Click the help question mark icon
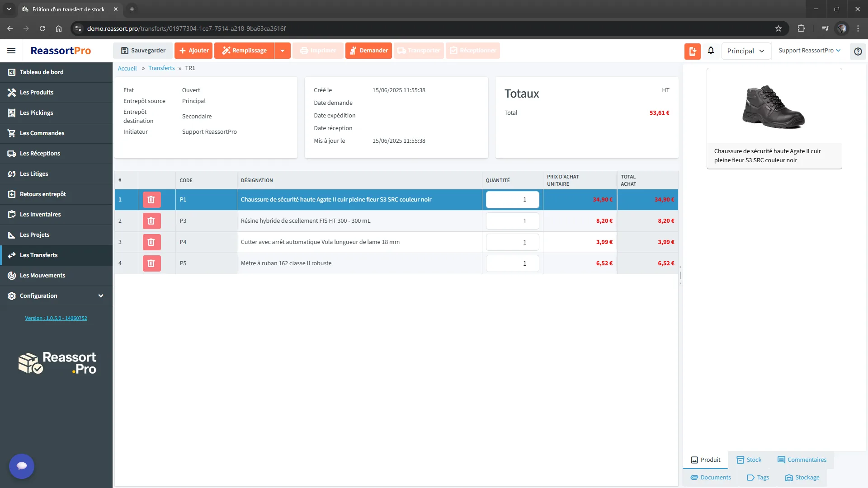 tap(858, 52)
